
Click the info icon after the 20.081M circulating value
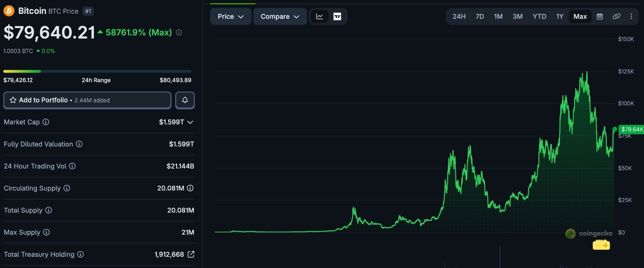point(190,188)
